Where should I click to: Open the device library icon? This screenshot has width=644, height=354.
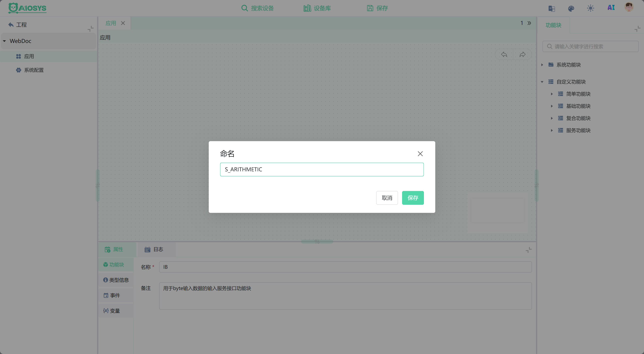pos(307,8)
